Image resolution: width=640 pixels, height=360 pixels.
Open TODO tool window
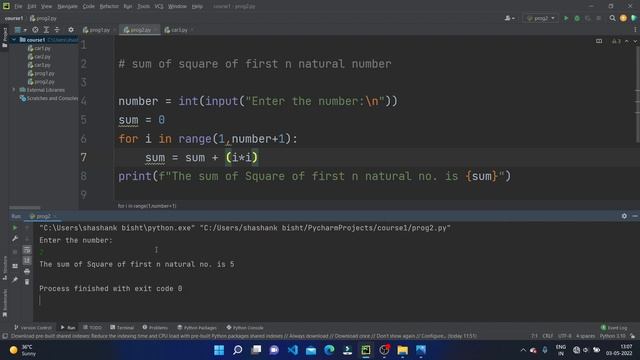pos(92,327)
